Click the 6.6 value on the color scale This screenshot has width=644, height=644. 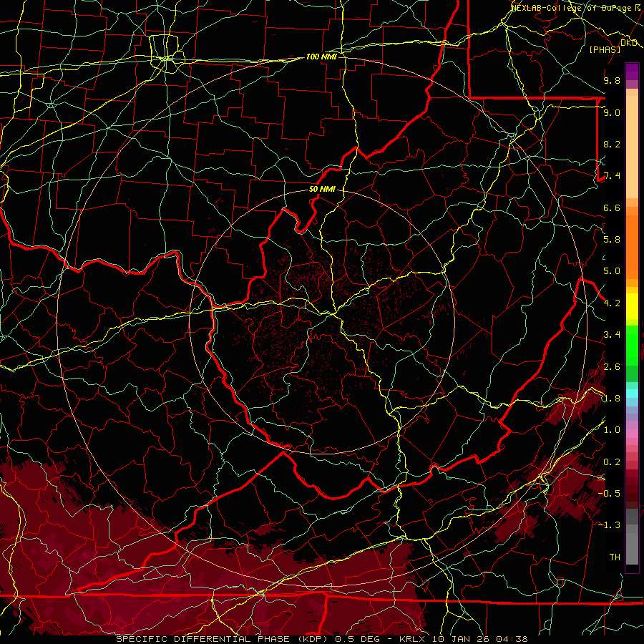pyautogui.click(x=612, y=208)
